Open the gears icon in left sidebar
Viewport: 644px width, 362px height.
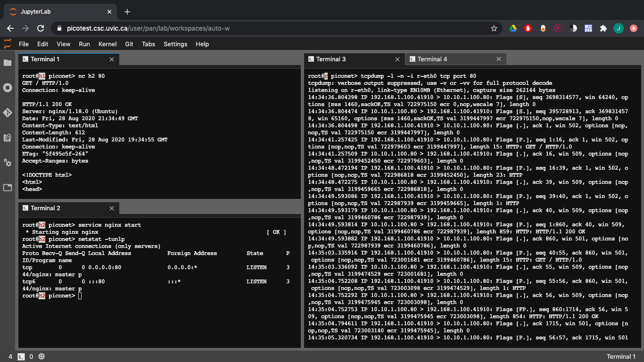[8, 163]
